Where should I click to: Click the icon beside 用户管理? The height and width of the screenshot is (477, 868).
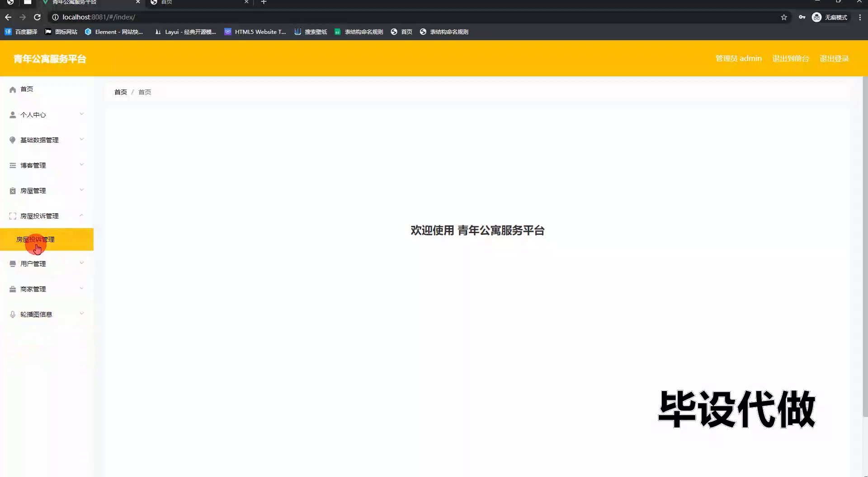[13, 264]
